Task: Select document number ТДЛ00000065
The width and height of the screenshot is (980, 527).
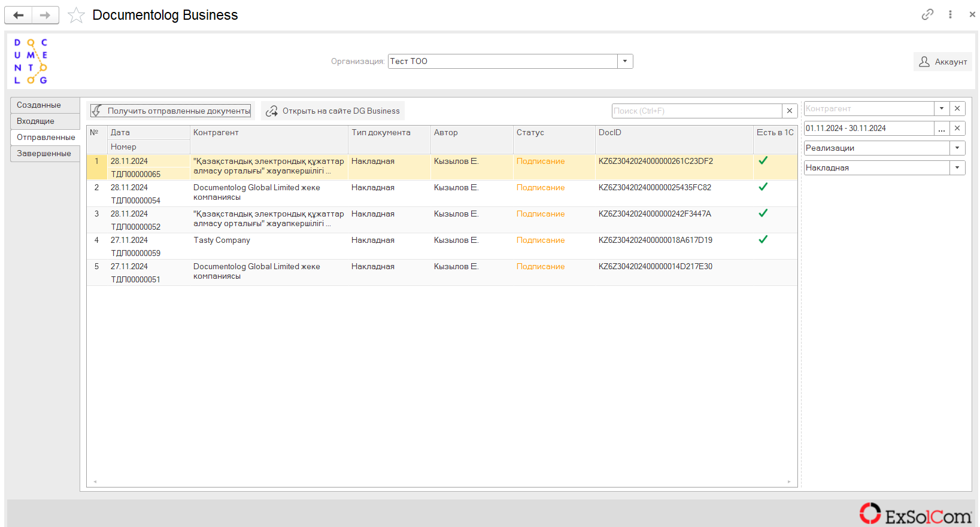Action: (x=136, y=174)
